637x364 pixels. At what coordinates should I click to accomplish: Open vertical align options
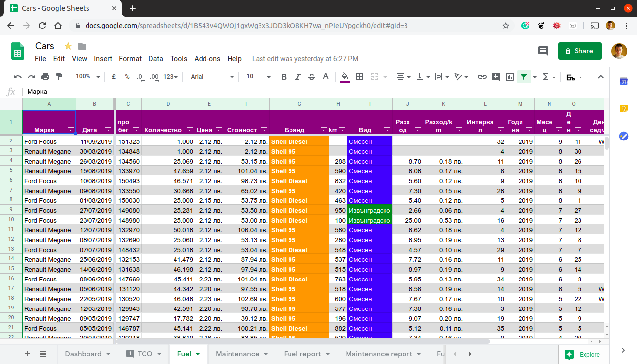click(422, 77)
